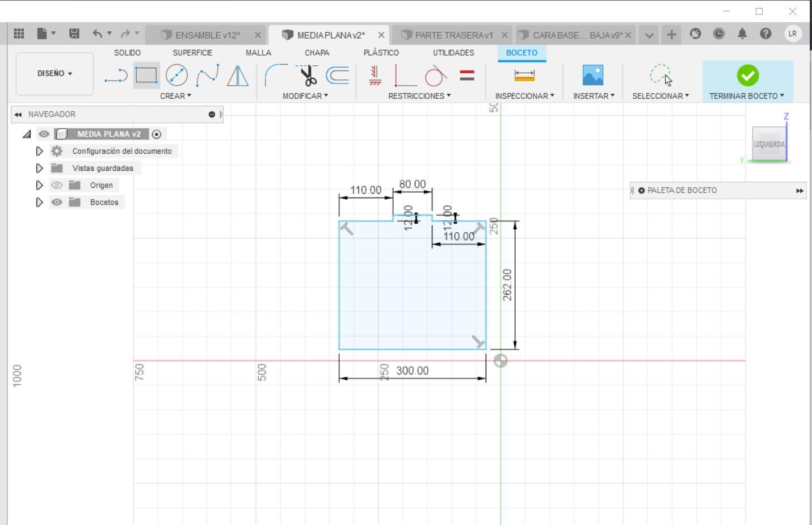Image resolution: width=812 pixels, height=525 pixels.
Task: Open the CREAR dropdown menu
Action: tap(176, 96)
